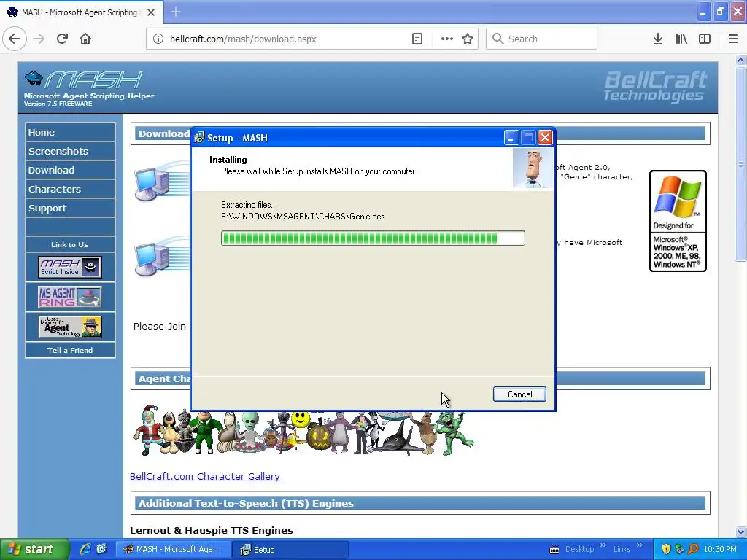Click the MASH Script Inside banner

coord(70,267)
